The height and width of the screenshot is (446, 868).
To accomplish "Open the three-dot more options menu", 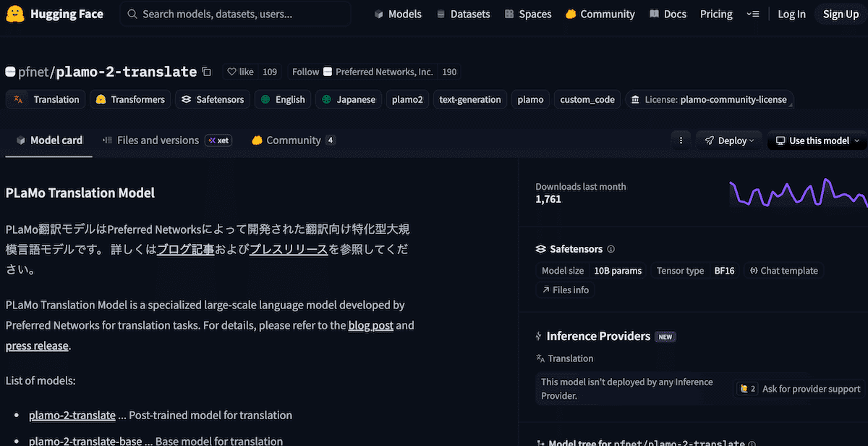I will pyautogui.click(x=681, y=140).
